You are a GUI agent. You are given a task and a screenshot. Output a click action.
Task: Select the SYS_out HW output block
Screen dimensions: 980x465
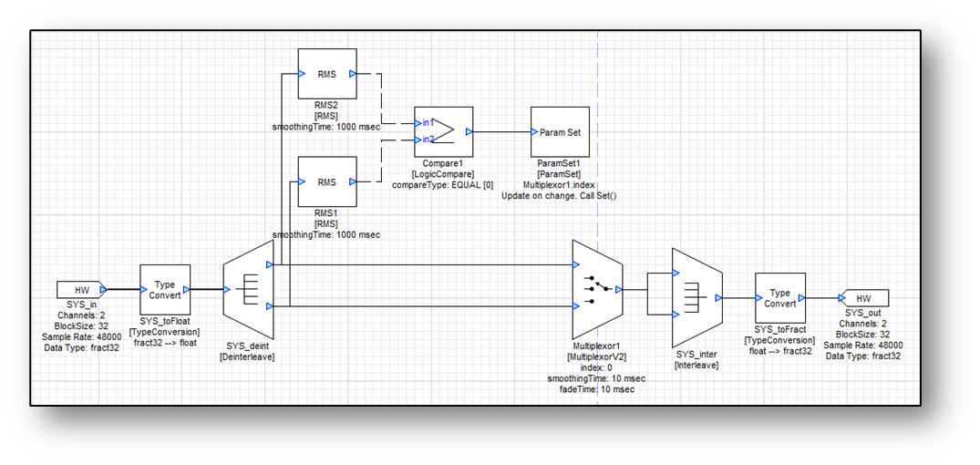coord(862,298)
